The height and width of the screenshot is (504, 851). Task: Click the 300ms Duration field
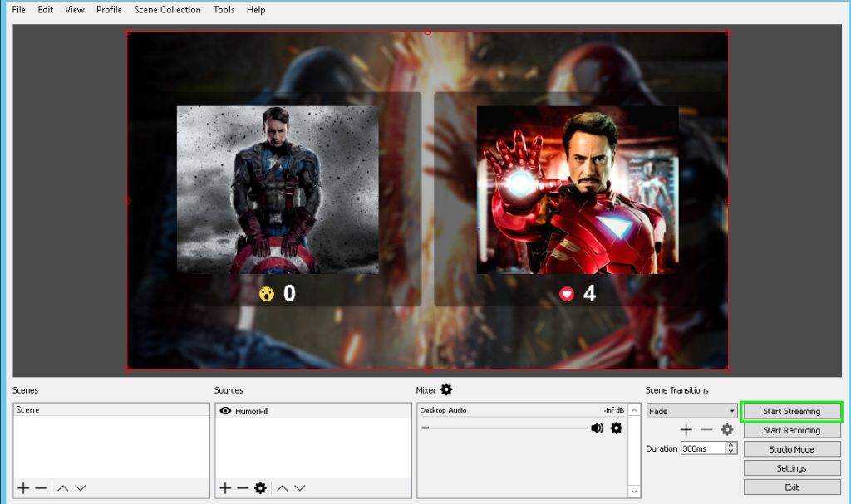pyautogui.click(x=703, y=448)
